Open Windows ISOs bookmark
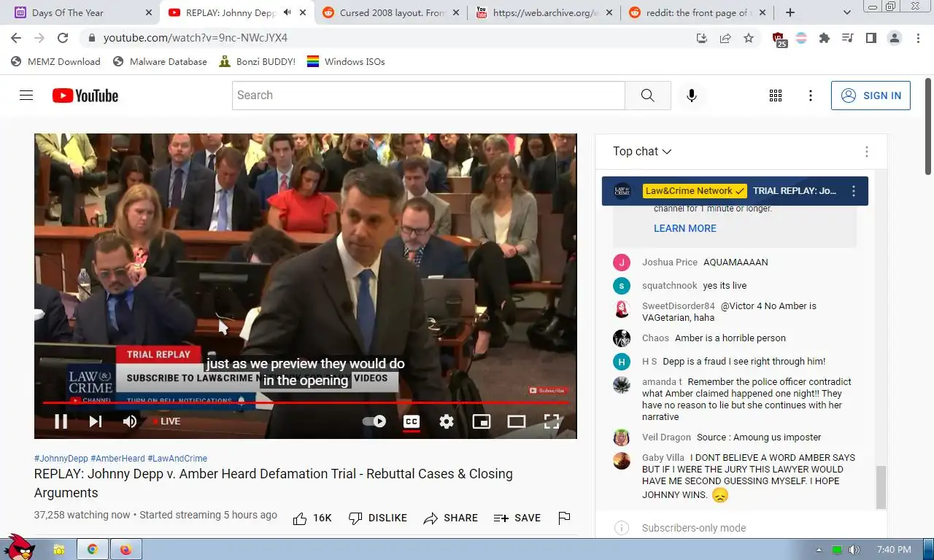934x560 pixels. pyautogui.click(x=346, y=62)
